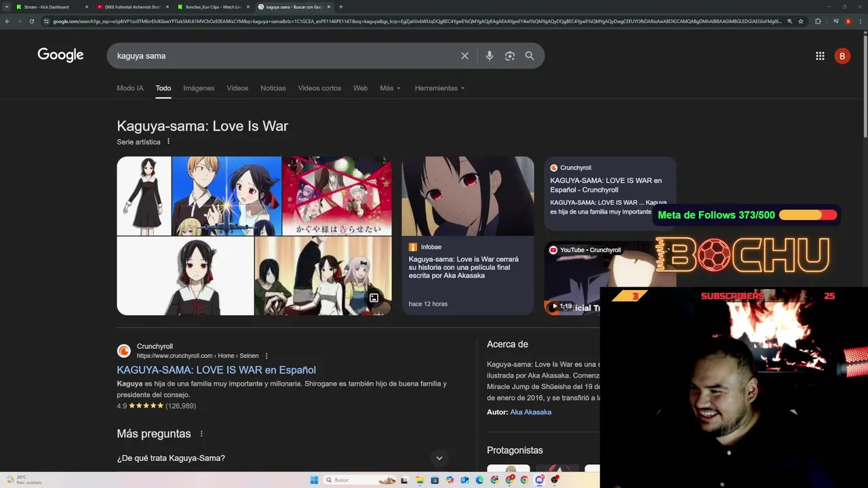Click the weather widget in the taskbar
Screen dimensions: 868x488
tap(24, 480)
